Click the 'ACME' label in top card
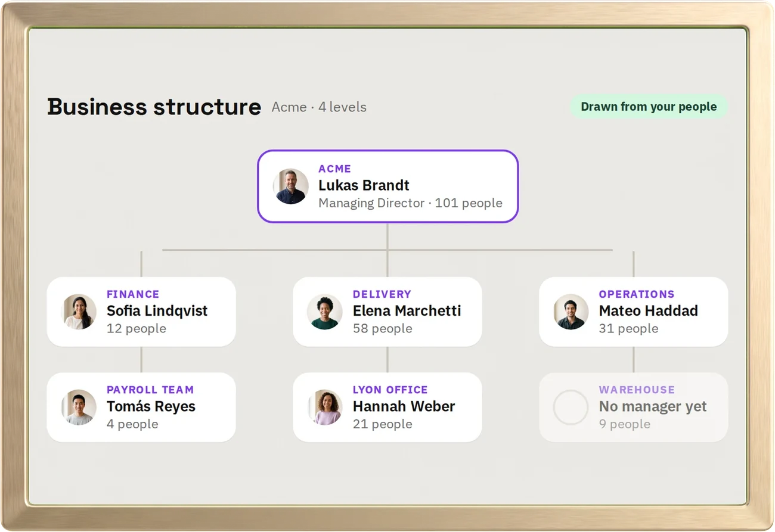Screen dimensions: 775x532 [334, 169]
